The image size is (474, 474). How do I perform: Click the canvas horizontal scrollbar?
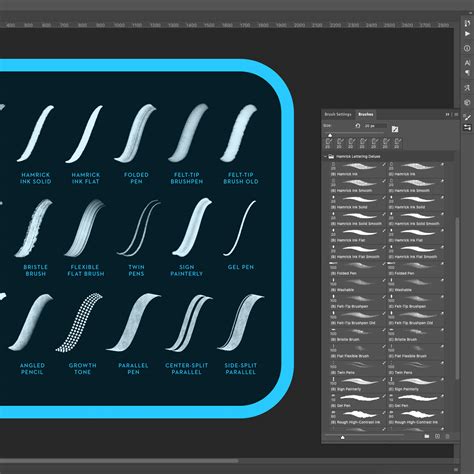[119, 461]
